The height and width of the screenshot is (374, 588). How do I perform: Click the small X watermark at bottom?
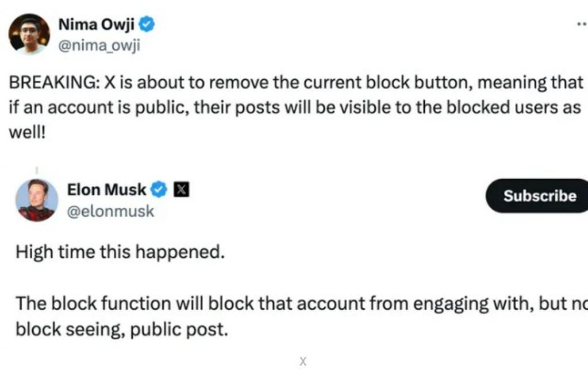point(303,361)
